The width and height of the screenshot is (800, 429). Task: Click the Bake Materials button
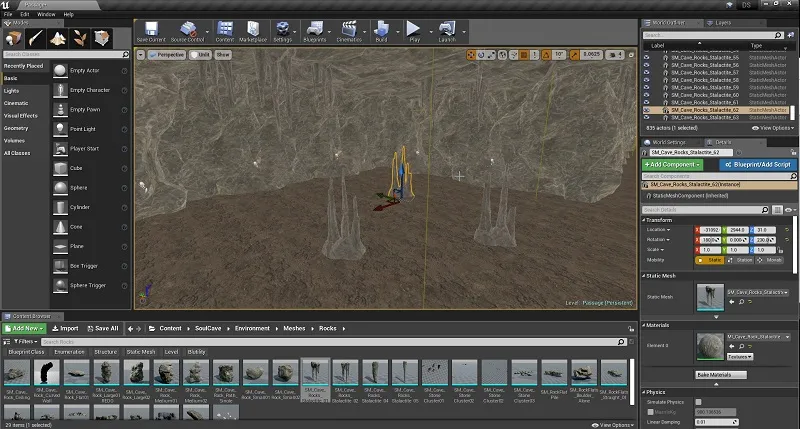pos(721,375)
